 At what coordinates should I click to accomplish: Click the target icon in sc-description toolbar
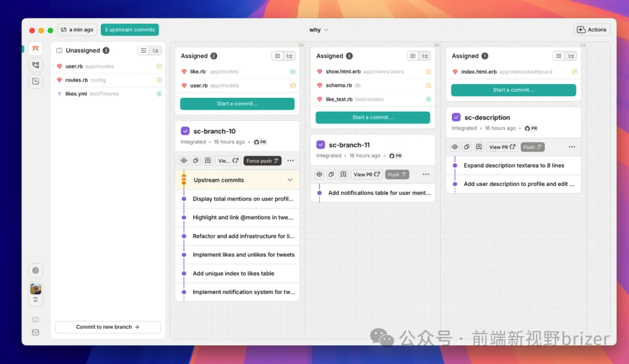point(455,147)
